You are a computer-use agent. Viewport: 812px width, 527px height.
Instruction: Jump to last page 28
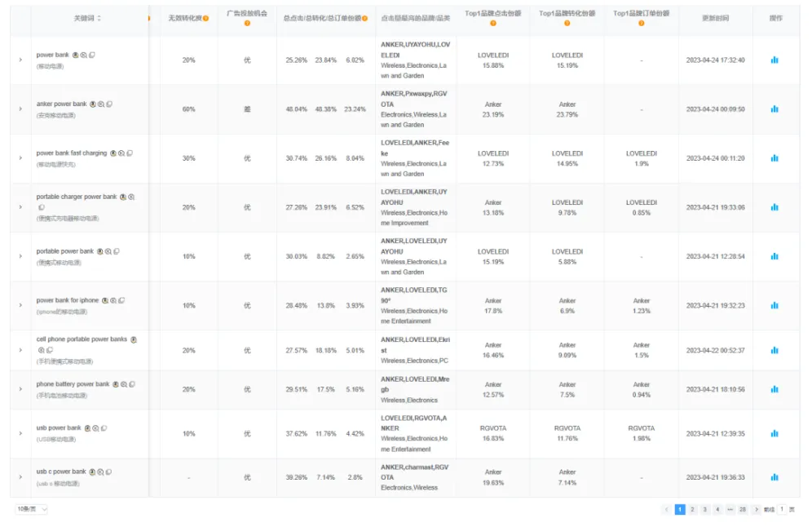pos(743,509)
